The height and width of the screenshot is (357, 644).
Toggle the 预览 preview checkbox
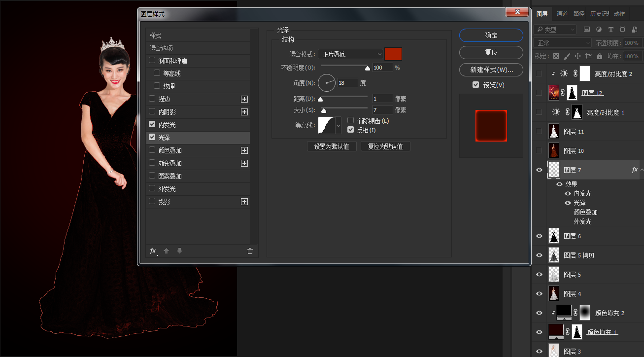[x=475, y=85]
